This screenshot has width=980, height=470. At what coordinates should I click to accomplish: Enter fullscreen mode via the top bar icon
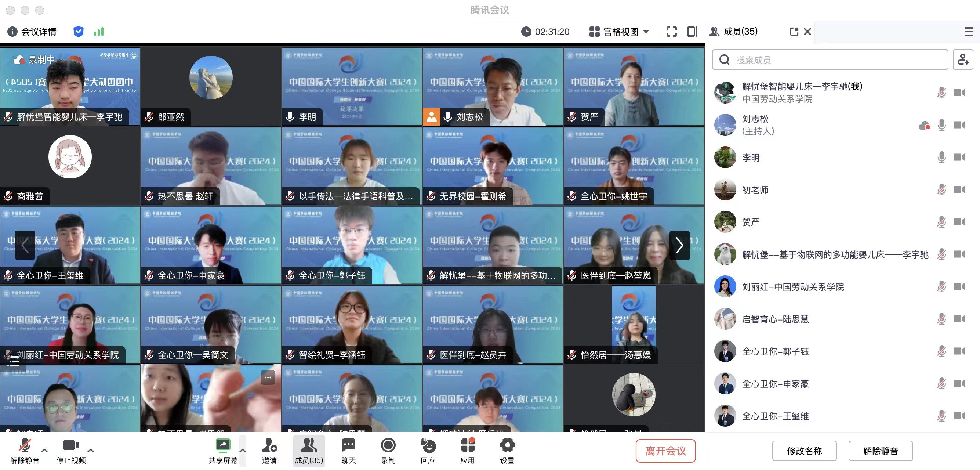[671, 32]
